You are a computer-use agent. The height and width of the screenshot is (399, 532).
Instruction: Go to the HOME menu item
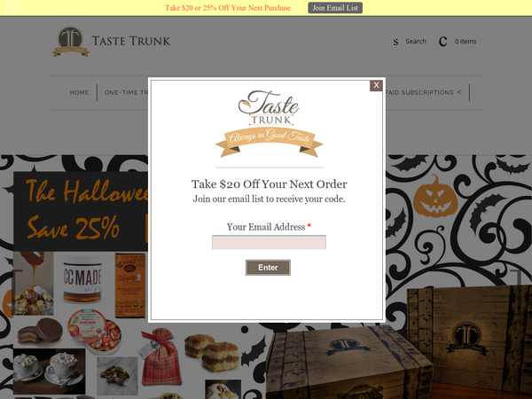click(x=80, y=92)
